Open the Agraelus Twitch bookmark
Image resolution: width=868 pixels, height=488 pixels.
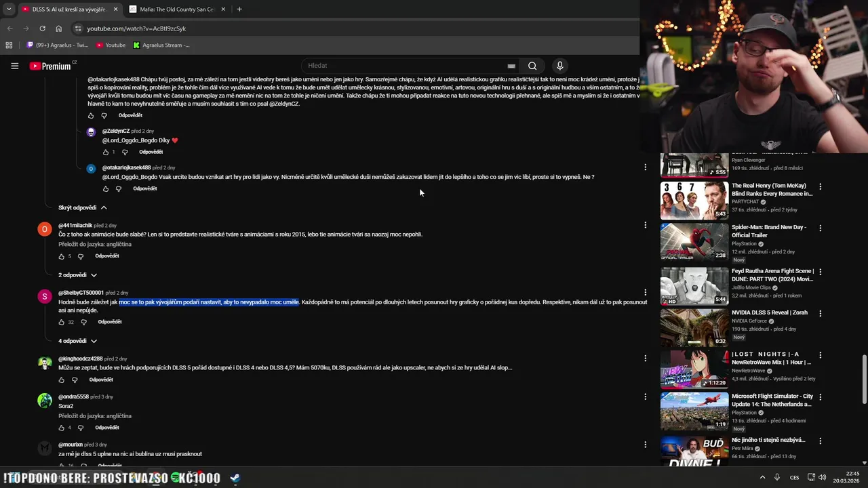(58, 45)
